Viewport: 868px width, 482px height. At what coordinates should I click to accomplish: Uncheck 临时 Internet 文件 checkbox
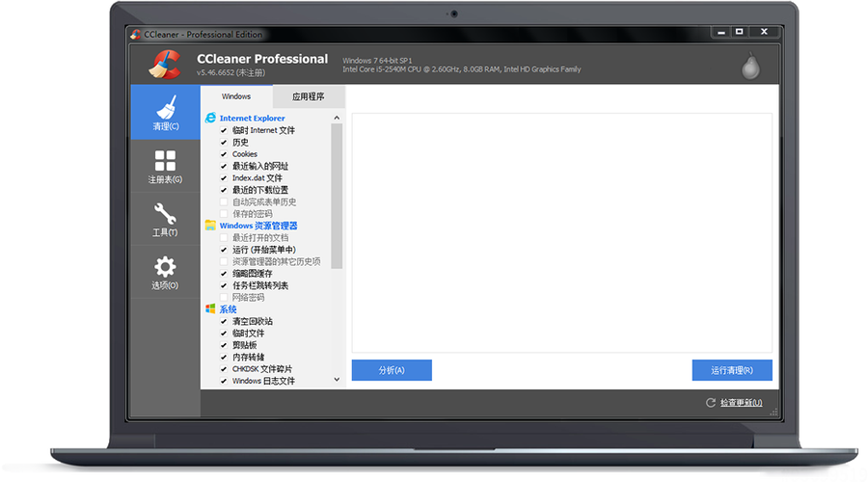pyautogui.click(x=224, y=130)
